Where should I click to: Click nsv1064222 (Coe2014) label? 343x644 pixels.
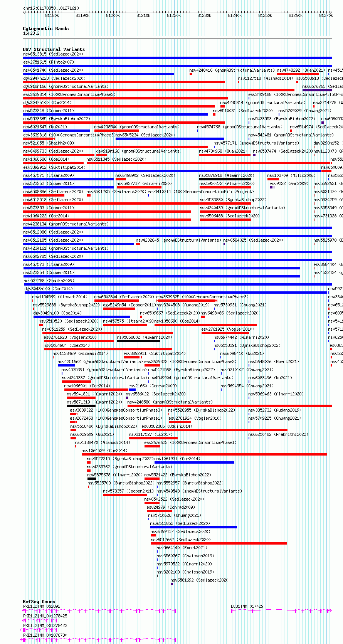click(x=46, y=216)
